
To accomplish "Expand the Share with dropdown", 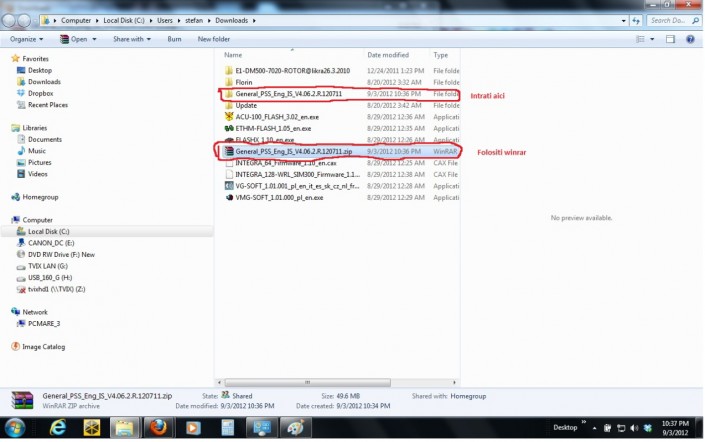I will coord(132,39).
